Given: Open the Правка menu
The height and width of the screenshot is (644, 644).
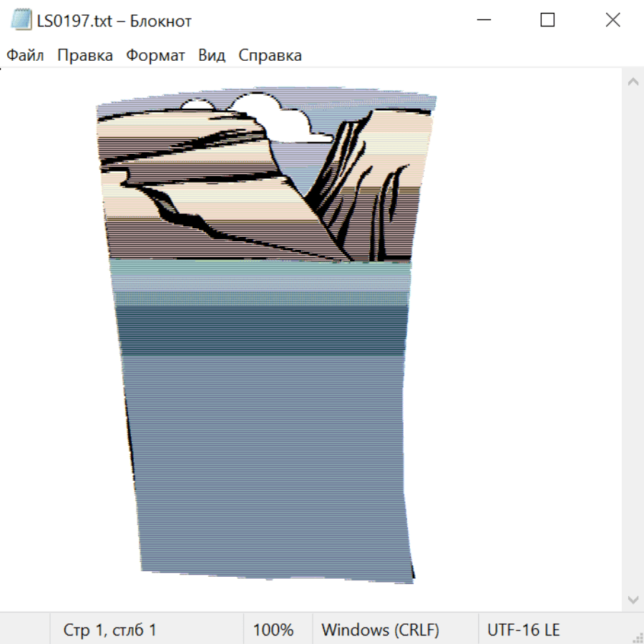Looking at the screenshot, I should (84, 56).
